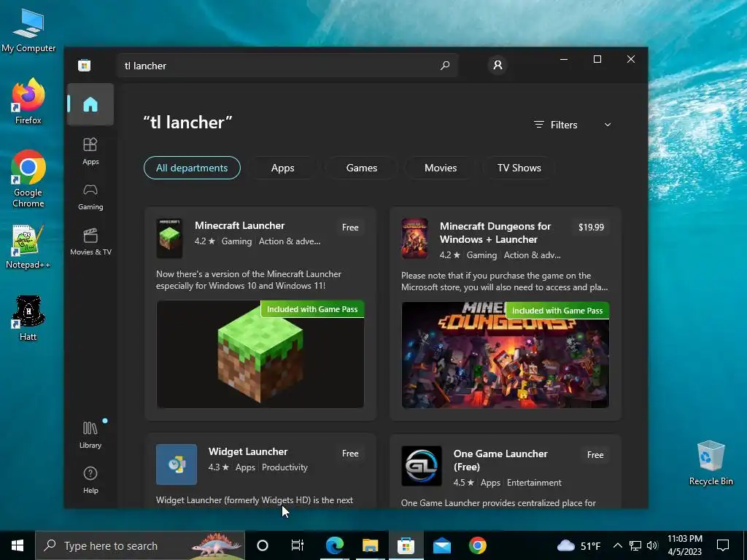Select the Apps department filter
This screenshot has width=747, height=560.
[x=282, y=168]
